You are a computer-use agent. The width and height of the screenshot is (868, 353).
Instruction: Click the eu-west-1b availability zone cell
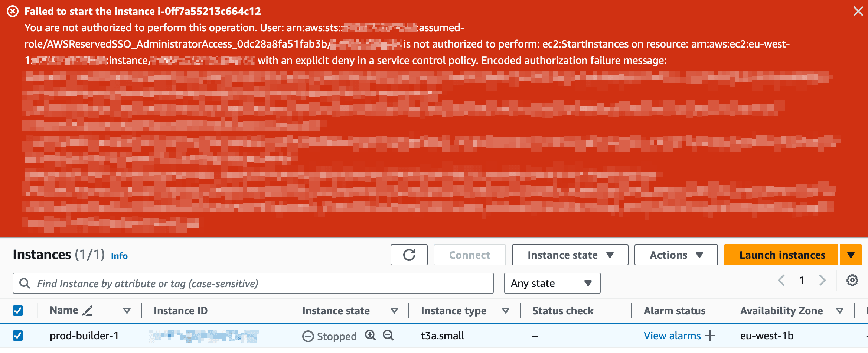(767, 336)
